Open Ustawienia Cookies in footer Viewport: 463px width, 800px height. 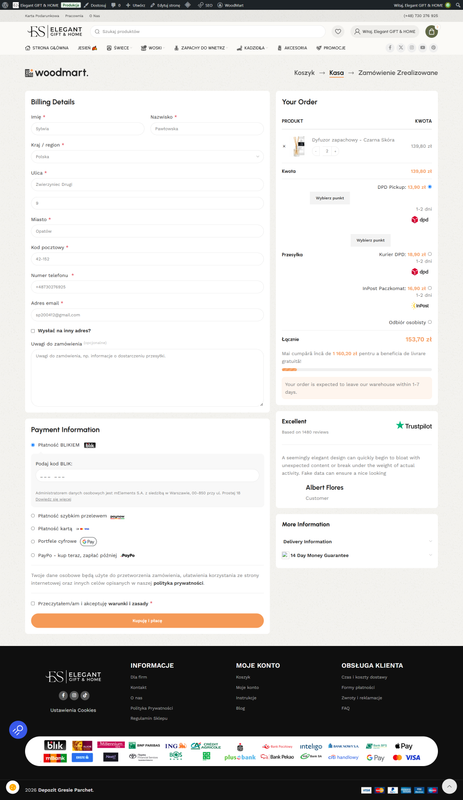click(x=73, y=710)
